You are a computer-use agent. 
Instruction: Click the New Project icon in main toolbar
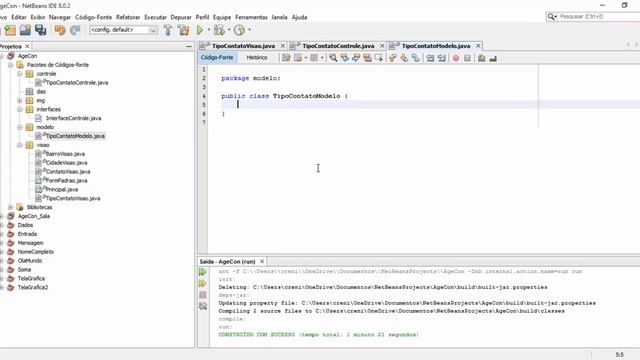(10, 30)
